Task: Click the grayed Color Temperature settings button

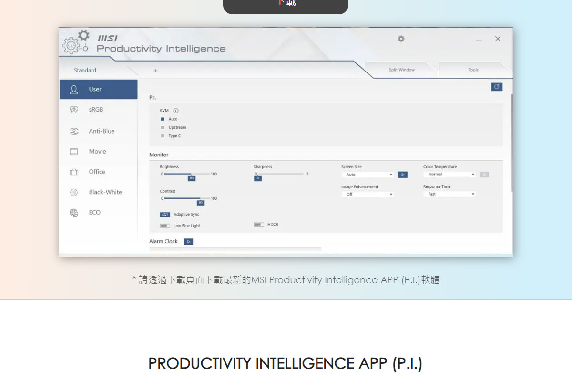Action: [x=484, y=175]
